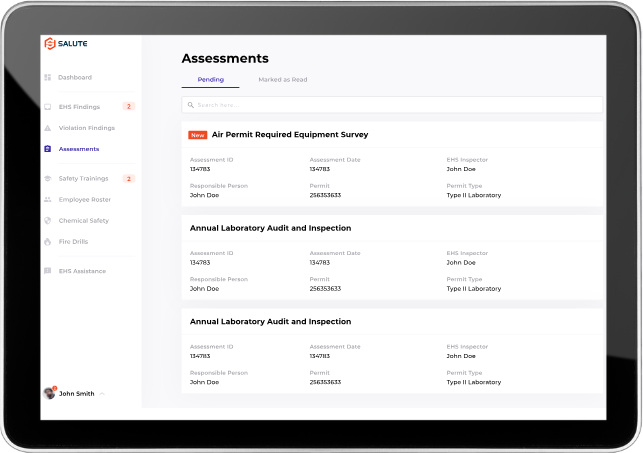
Task: Click the Safety Trainings graduation cap icon
Action: click(48, 178)
